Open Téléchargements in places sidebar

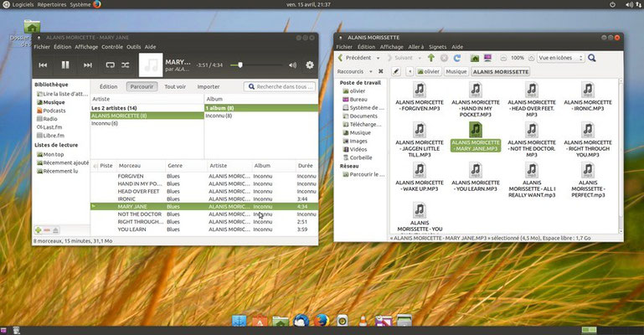coord(363,124)
